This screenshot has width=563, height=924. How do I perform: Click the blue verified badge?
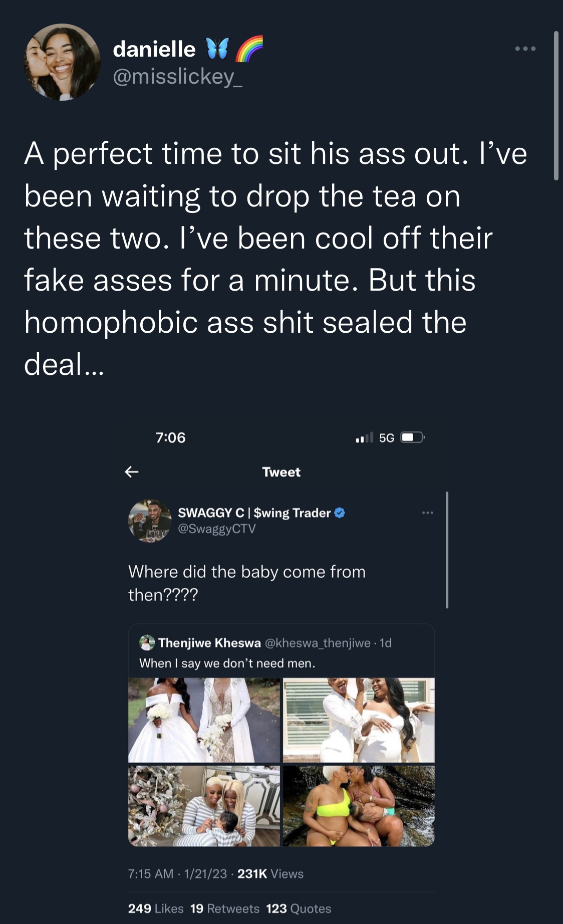[x=340, y=513]
